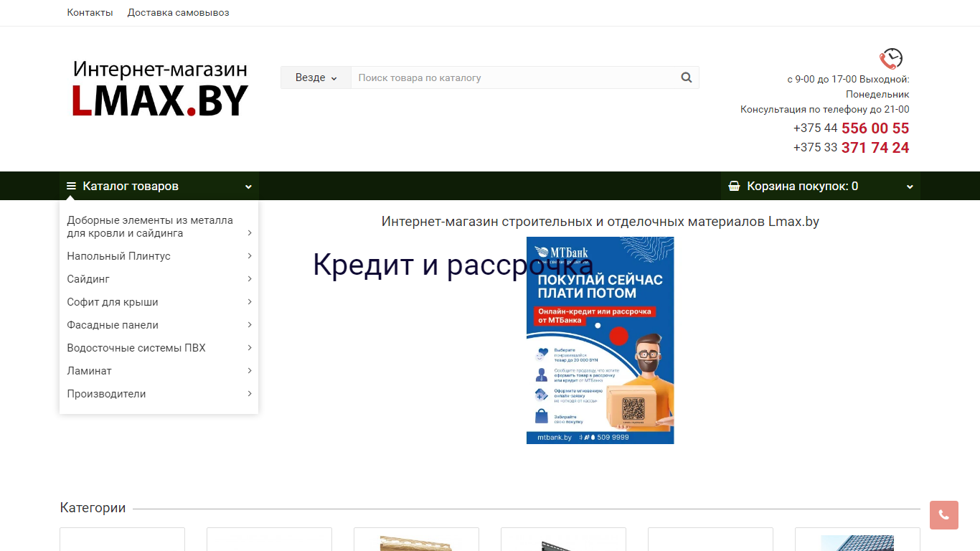The width and height of the screenshot is (980, 551).
Task: Select Ламинат in catalog menu
Action: coord(89,371)
